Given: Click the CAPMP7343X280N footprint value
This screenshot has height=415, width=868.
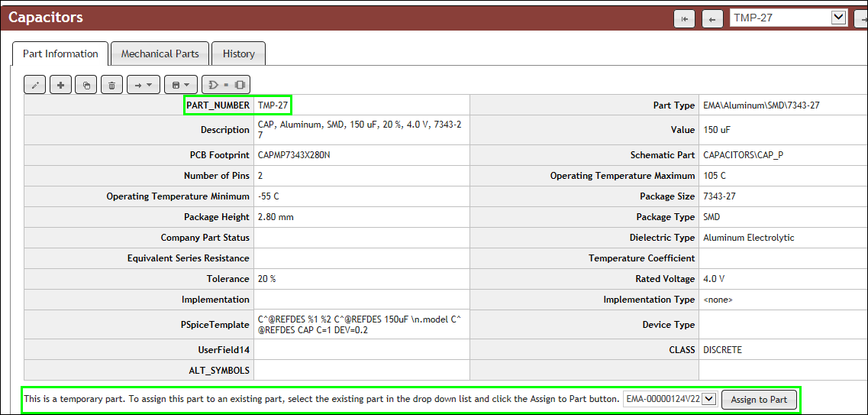Looking at the screenshot, I should pyautogui.click(x=294, y=155).
